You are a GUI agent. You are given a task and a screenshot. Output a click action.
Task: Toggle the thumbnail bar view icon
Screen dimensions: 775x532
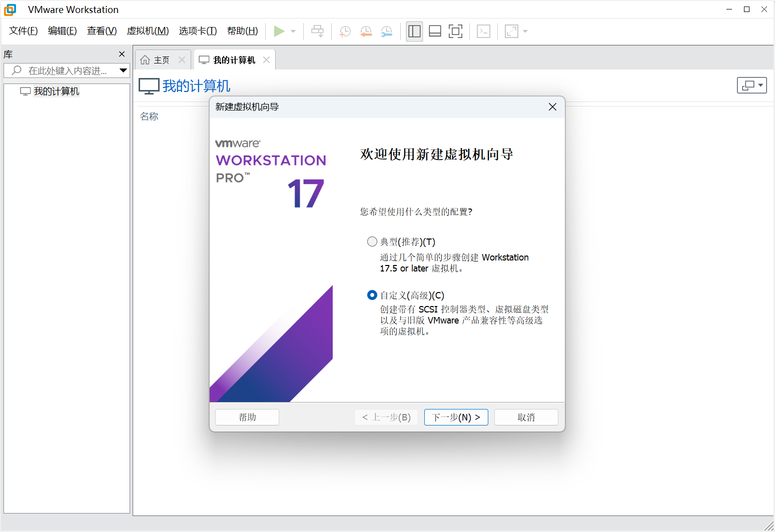pyautogui.click(x=435, y=31)
